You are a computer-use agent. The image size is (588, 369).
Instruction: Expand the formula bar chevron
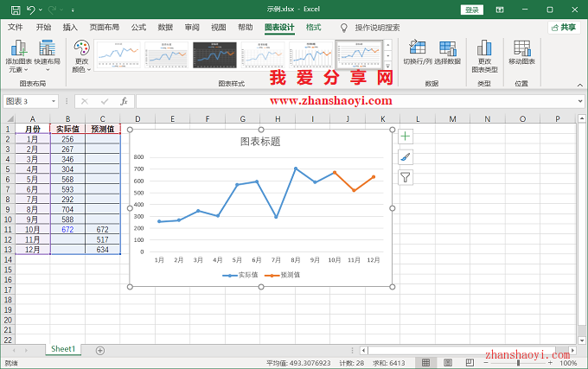pyautogui.click(x=580, y=101)
